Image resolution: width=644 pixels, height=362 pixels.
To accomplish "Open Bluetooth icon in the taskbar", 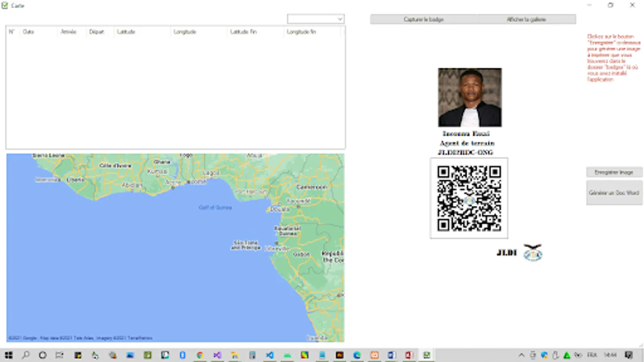I will coord(183,355).
